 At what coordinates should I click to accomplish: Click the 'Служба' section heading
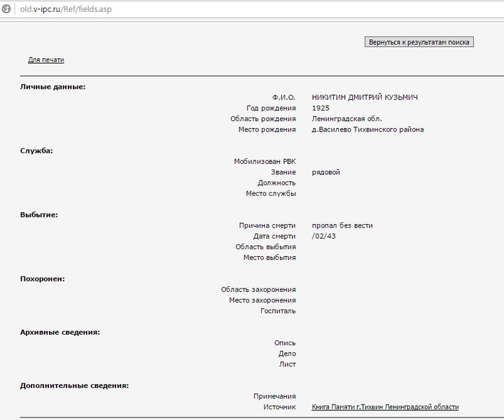(36, 150)
